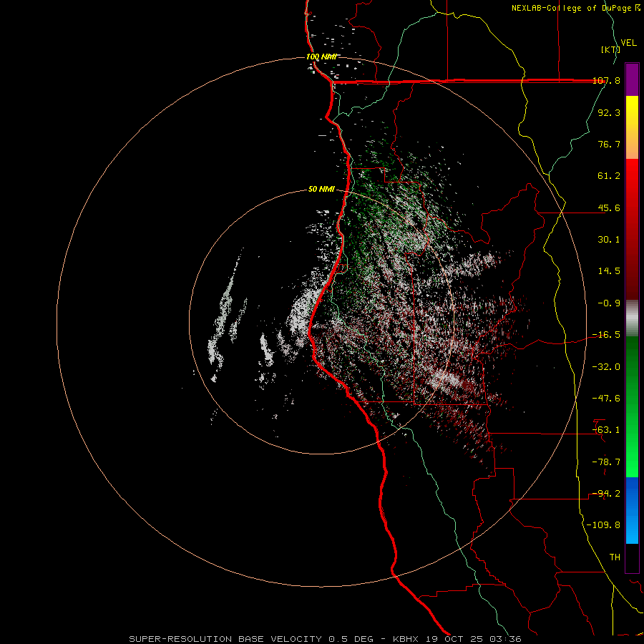Click the [KT] units label
Viewport: 644px width, 644px height.
pyautogui.click(x=610, y=49)
